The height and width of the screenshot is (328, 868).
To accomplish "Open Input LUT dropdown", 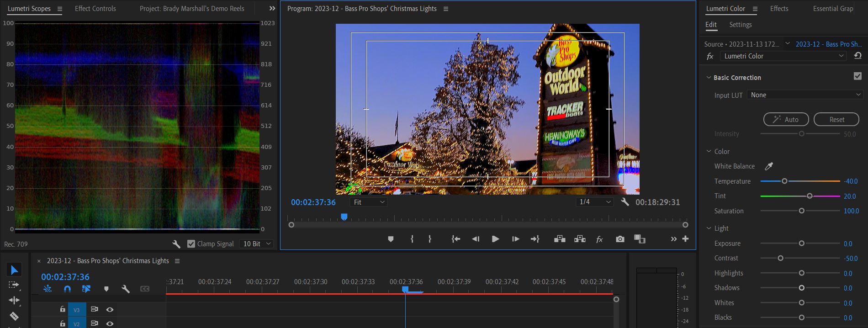I will pos(805,95).
